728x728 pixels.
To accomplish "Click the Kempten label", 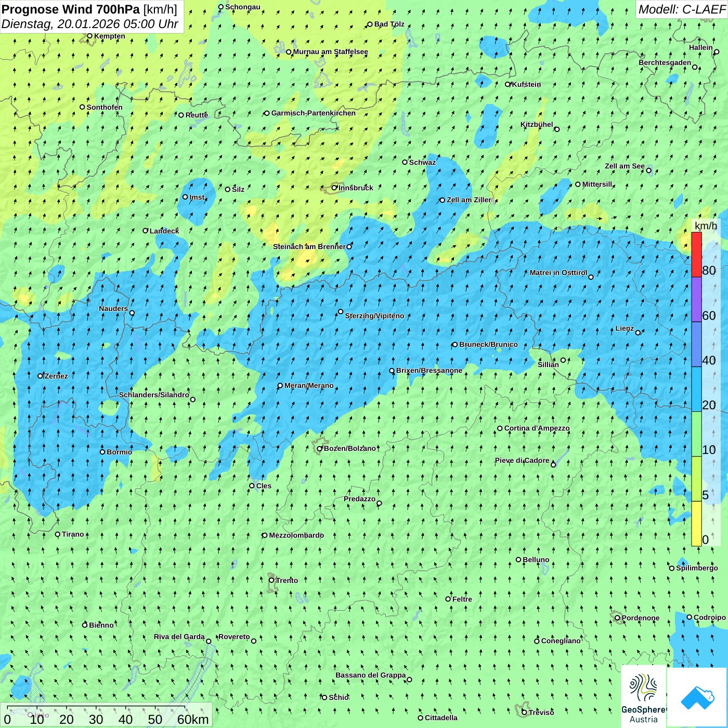I will point(110,36).
